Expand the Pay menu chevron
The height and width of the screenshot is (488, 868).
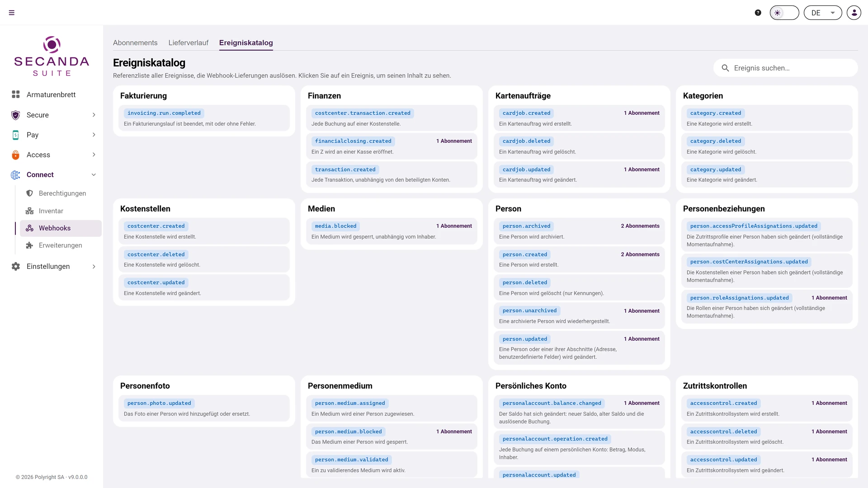94,135
